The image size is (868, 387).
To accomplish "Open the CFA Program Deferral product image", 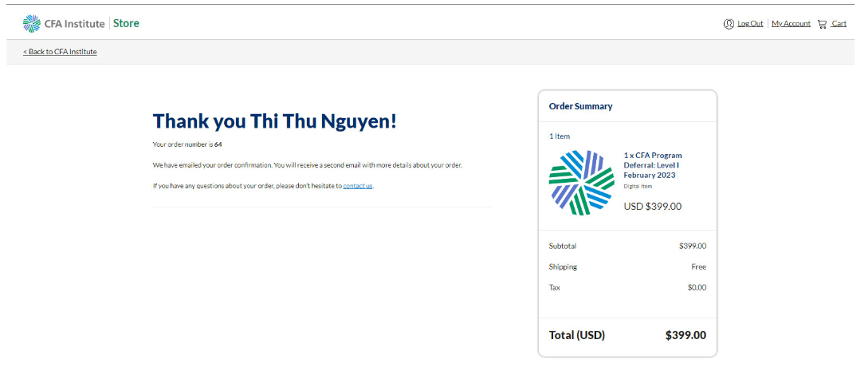I will 581,183.
